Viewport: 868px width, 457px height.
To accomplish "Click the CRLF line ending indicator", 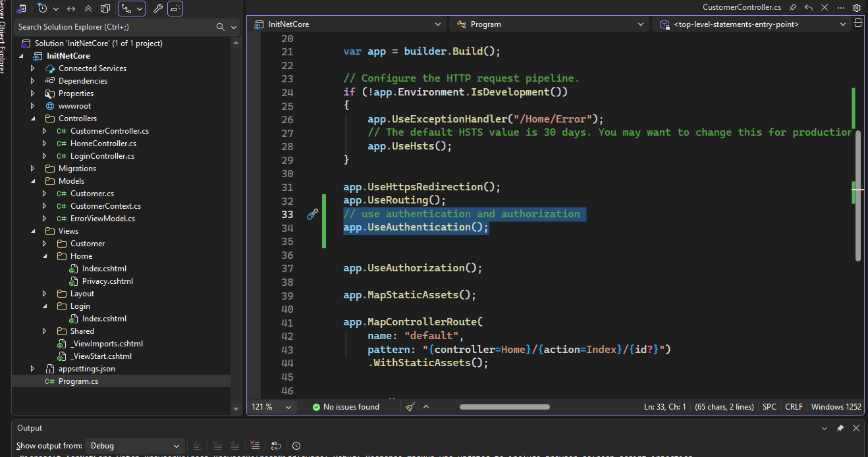I will pyautogui.click(x=794, y=407).
